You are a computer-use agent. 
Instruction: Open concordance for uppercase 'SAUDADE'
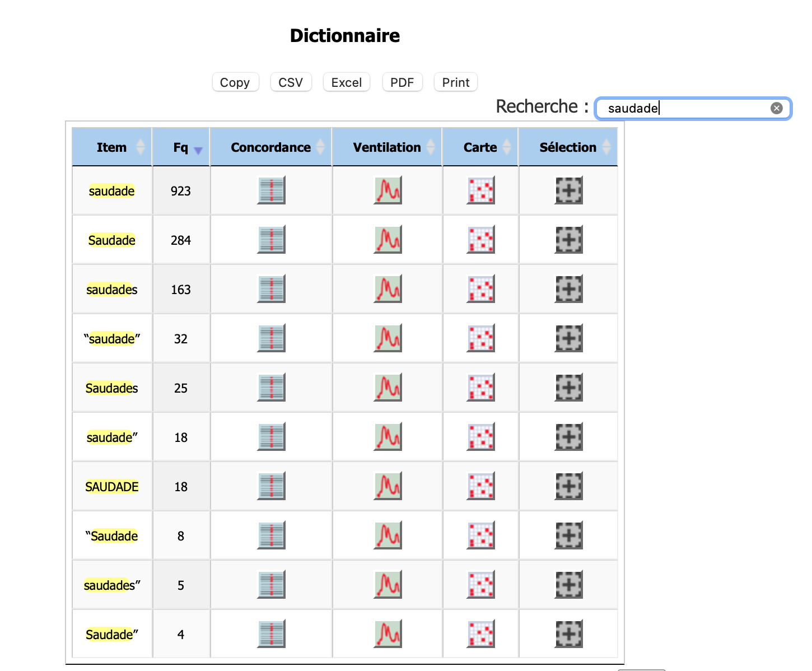[x=271, y=486]
